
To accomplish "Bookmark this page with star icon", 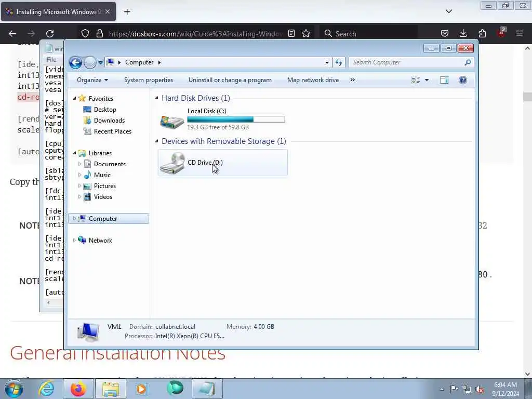I will pos(306,34).
